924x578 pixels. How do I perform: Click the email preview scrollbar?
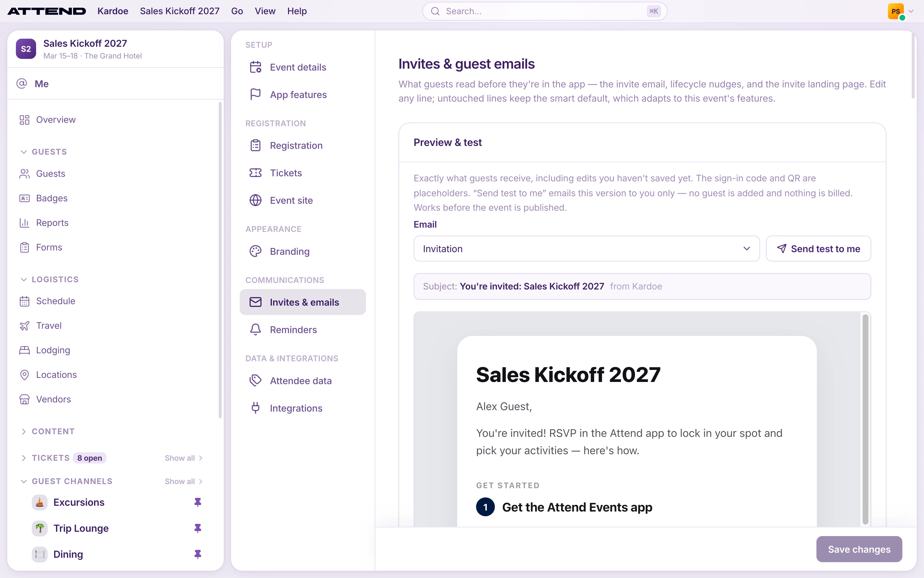(x=865, y=419)
